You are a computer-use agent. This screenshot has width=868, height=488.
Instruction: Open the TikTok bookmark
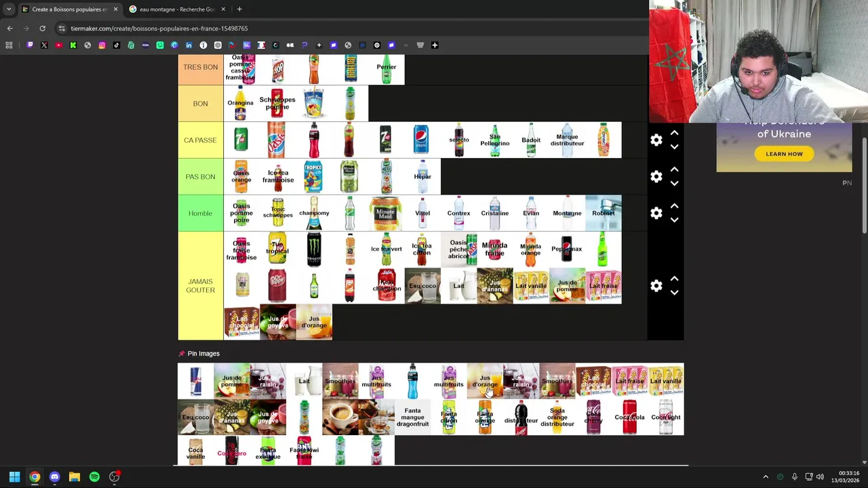tap(117, 45)
